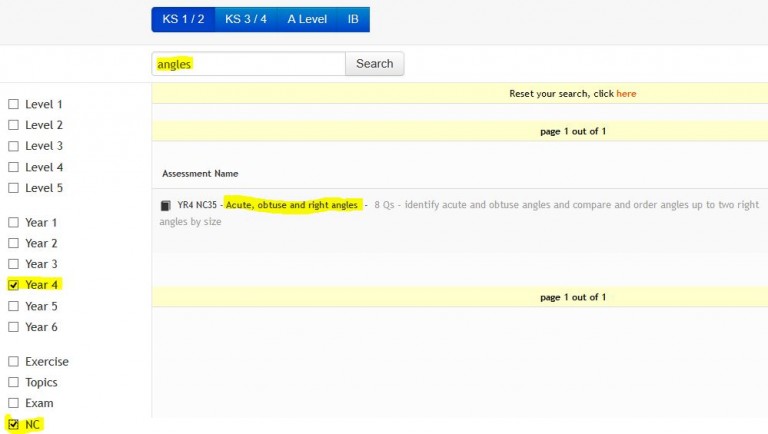The height and width of the screenshot is (434, 768).
Task: Open Acute, obtuse and right angles assessment
Action: (x=292, y=205)
